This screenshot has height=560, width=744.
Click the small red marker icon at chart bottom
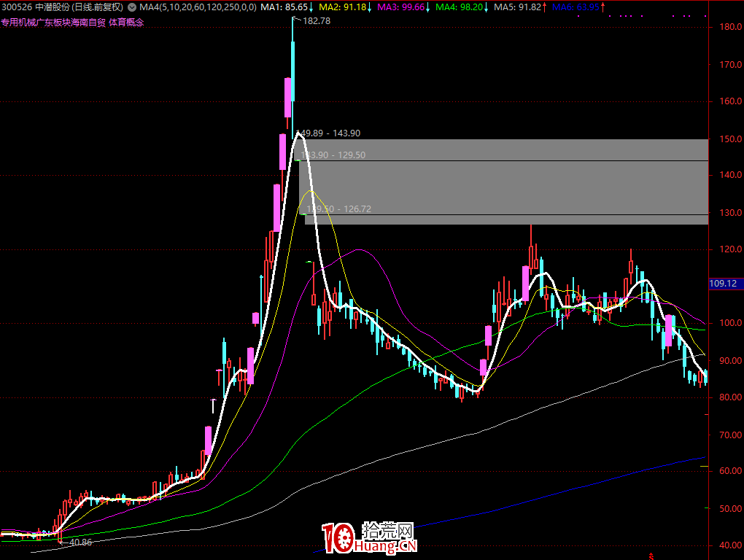[650, 556]
